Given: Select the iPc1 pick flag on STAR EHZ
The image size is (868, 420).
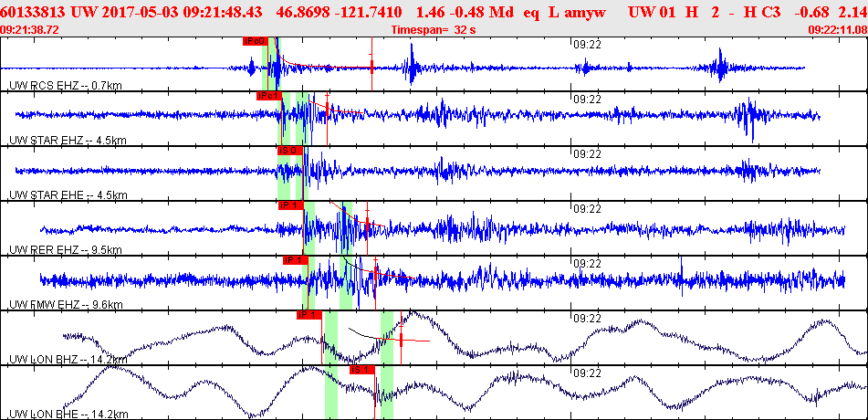Looking at the screenshot, I should click(269, 96).
